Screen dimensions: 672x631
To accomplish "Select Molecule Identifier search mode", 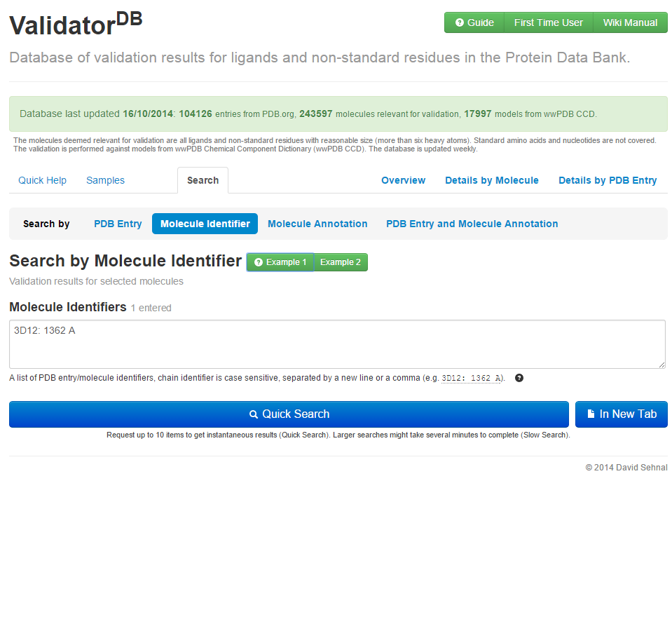I will [205, 224].
